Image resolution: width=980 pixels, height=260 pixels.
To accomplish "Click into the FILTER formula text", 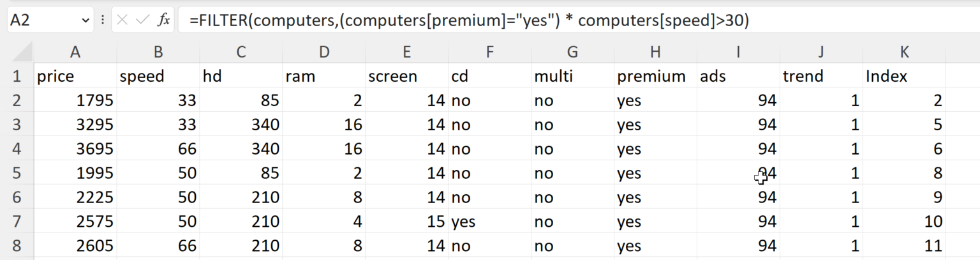I will point(469,20).
